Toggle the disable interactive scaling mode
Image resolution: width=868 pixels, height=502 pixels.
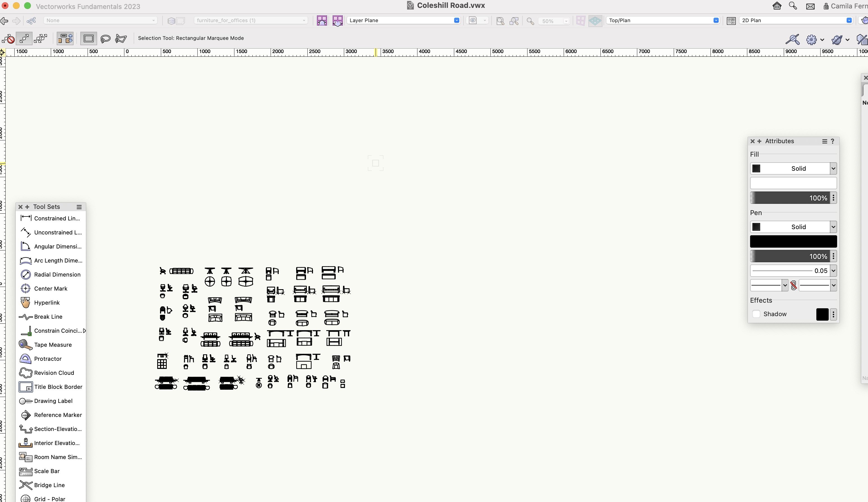pos(8,38)
